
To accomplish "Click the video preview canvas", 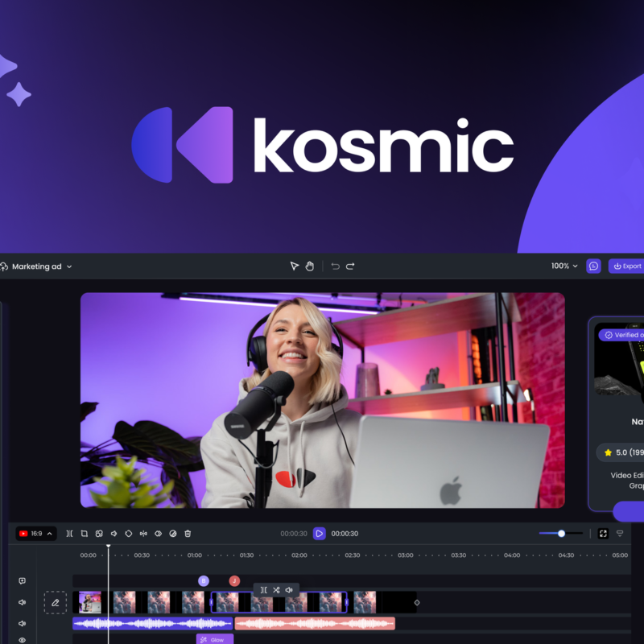I will click(323, 400).
